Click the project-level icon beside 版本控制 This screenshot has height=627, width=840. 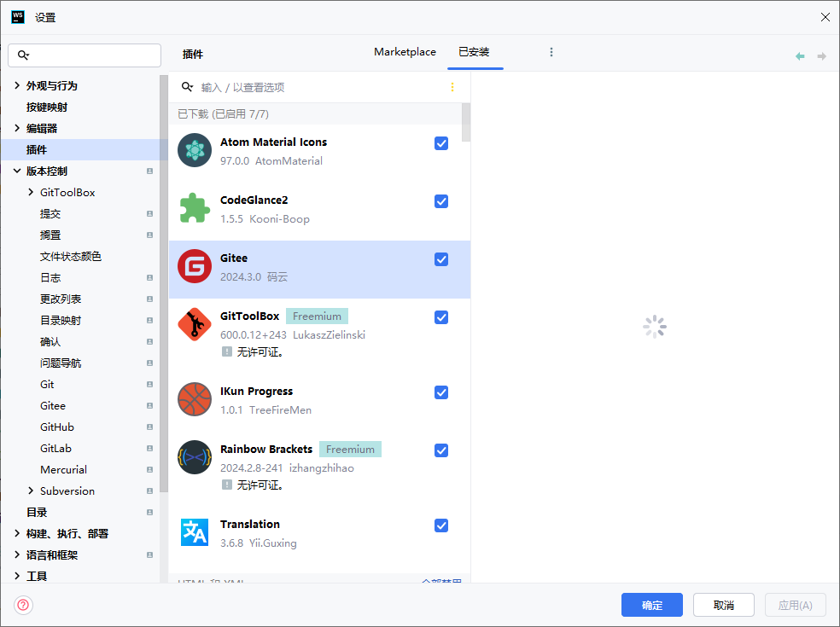coord(150,171)
